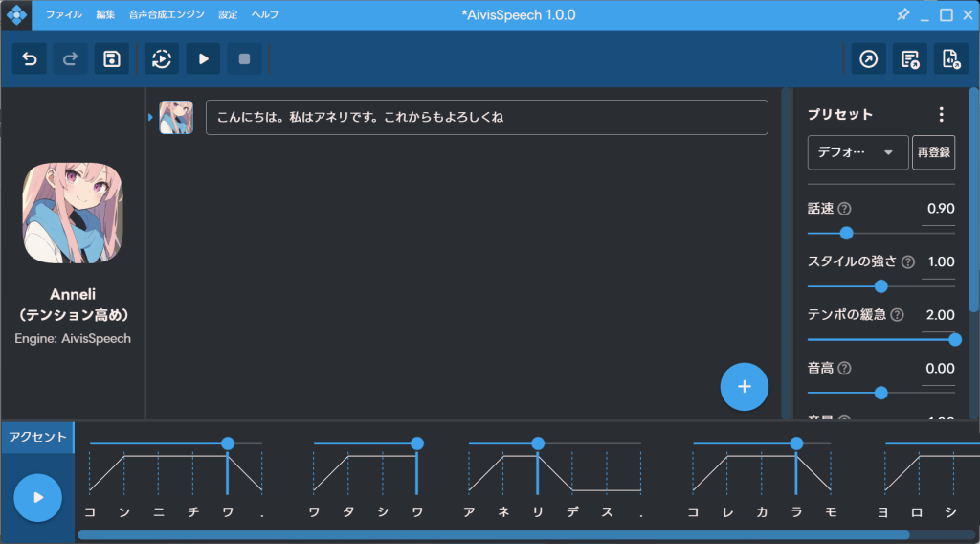Click the help icon next to 音高
The height and width of the screenshot is (544, 980).
844,369
